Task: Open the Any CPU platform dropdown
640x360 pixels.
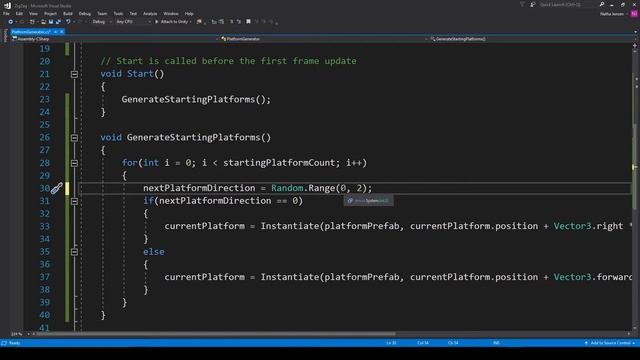Action: (x=133, y=22)
